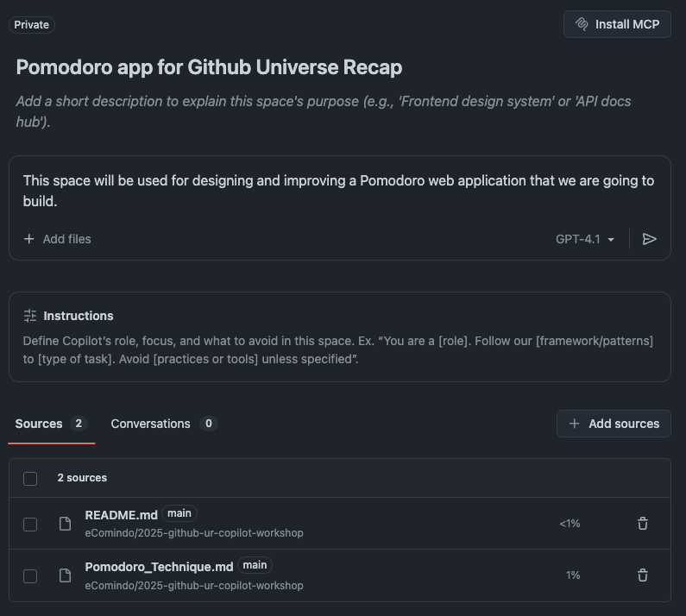686x616 pixels.
Task: Select the Sources tab
Action: [x=39, y=424]
